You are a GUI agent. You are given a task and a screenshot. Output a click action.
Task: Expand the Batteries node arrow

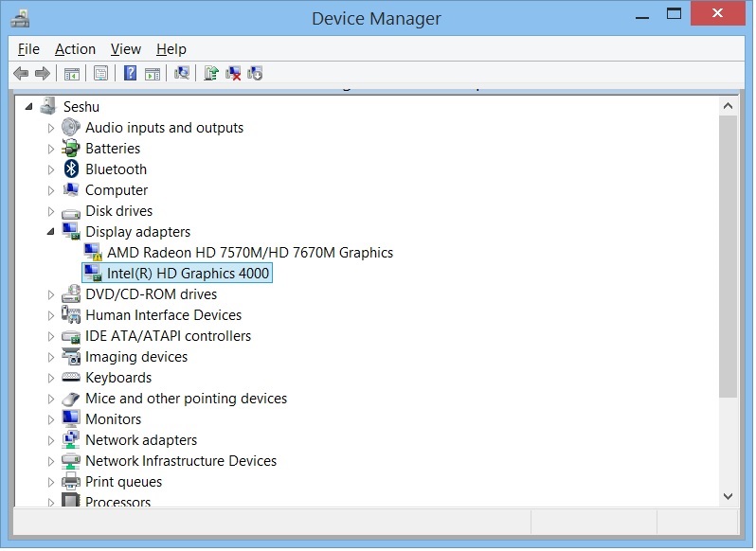[x=50, y=149]
